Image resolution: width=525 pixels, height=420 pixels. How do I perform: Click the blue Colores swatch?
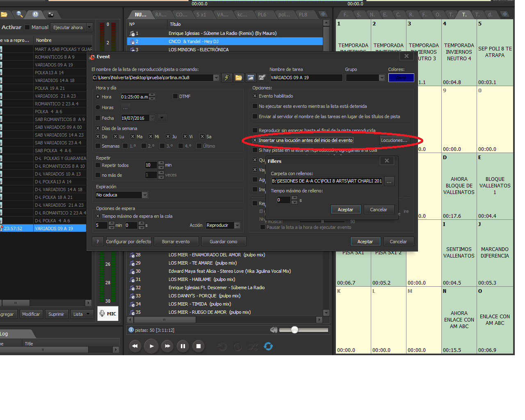point(401,78)
